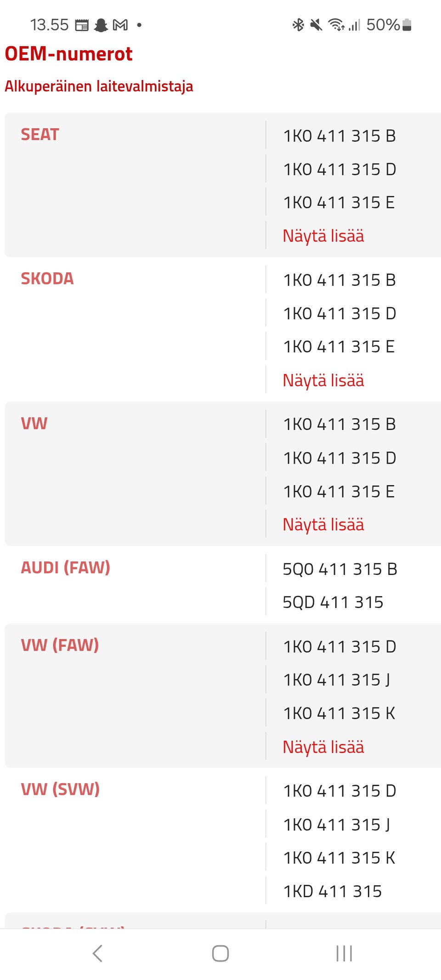This screenshot has height=980, width=441.
Task: Show more VW OEM numbers
Action: click(323, 525)
